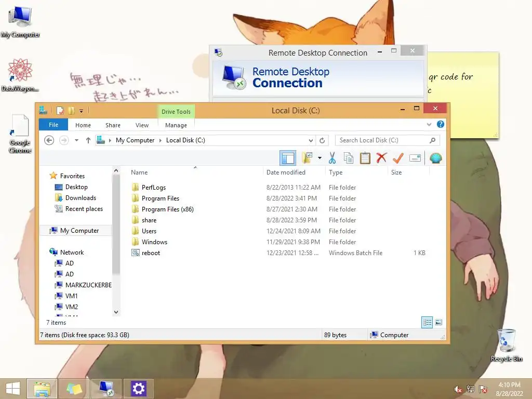The width and height of the screenshot is (532, 399).
Task: Click the Remote Desktop taskbar icon
Action: pyautogui.click(x=107, y=388)
